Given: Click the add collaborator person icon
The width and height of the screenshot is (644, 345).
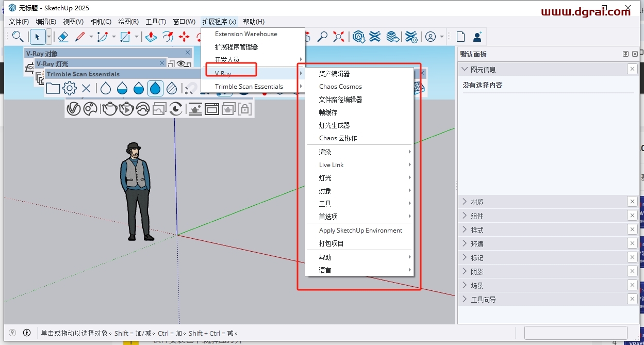Looking at the screenshot, I should click(x=477, y=37).
